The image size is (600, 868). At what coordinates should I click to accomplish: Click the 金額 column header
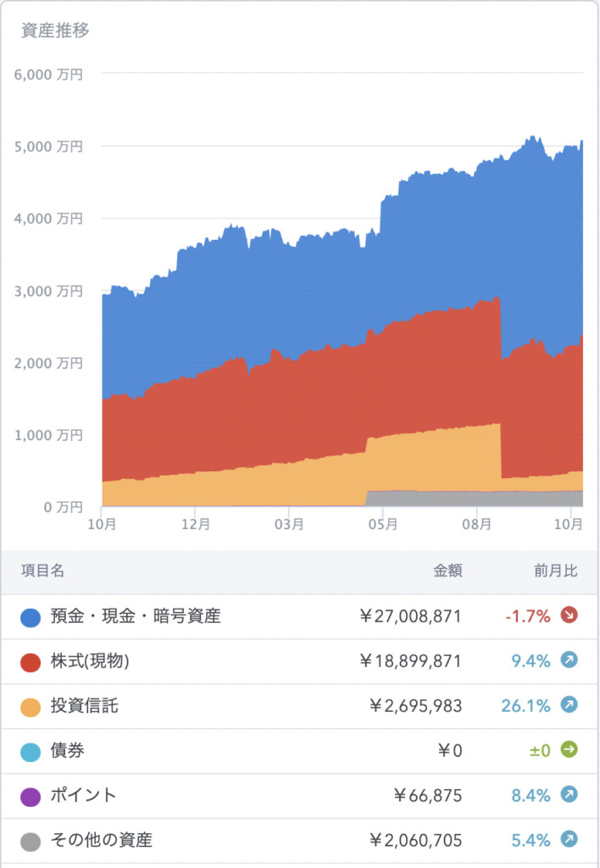[x=447, y=570]
